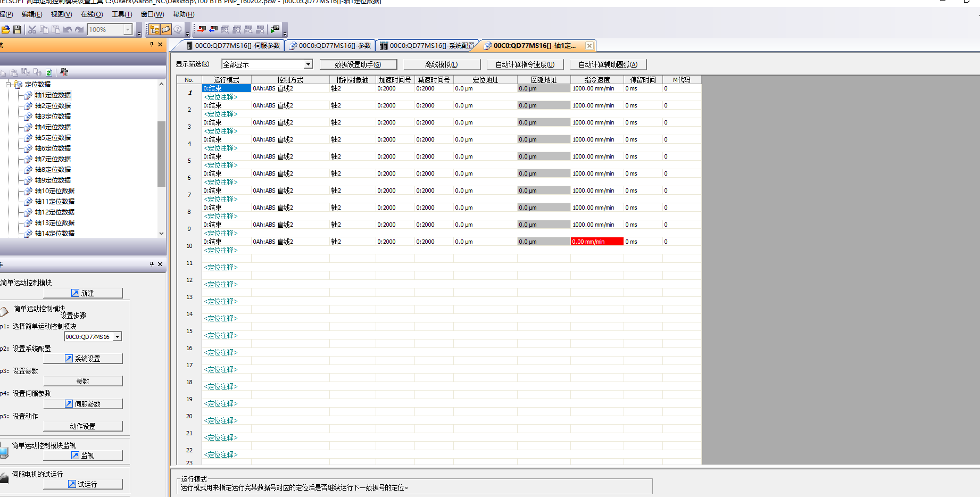Select the red 0.00 mm/min cell in row 10
The image size is (980, 497).
(x=596, y=242)
